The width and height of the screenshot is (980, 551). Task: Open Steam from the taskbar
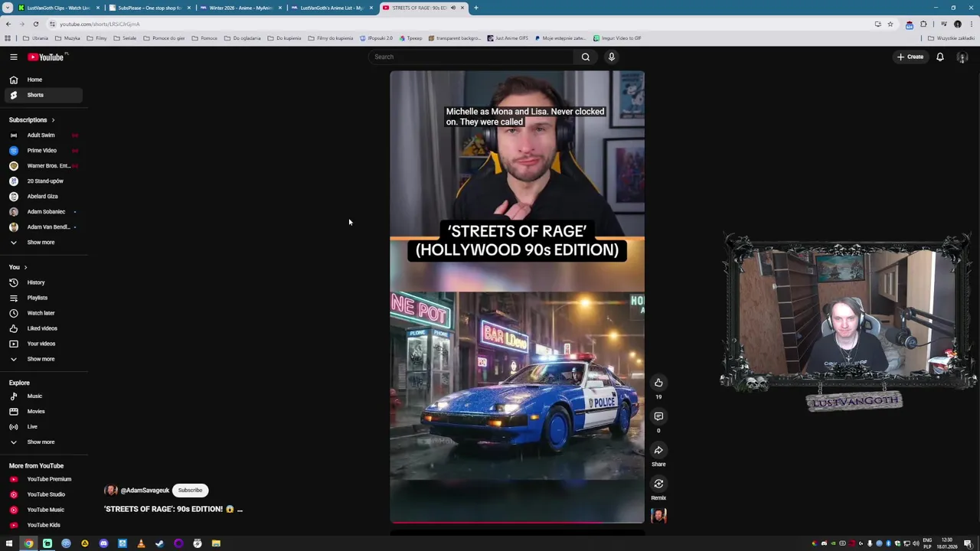click(159, 543)
